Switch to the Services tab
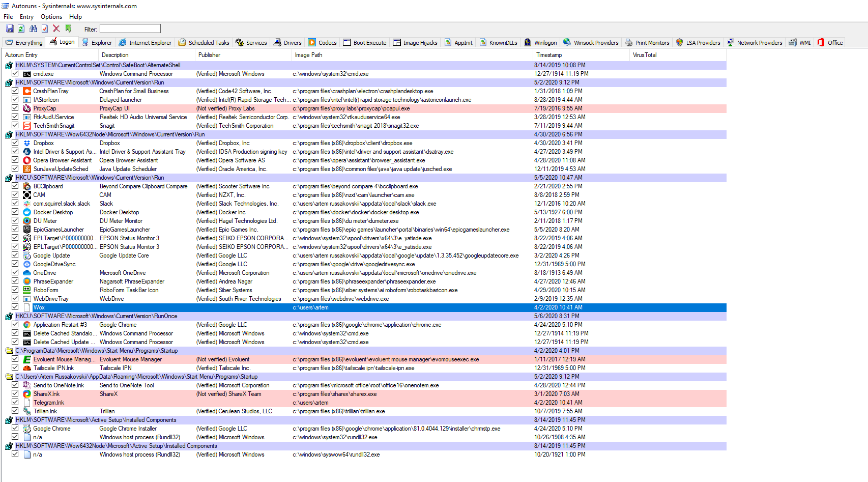Viewport: 868px width, 482px height. pyautogui.click(x=251, y=42)
